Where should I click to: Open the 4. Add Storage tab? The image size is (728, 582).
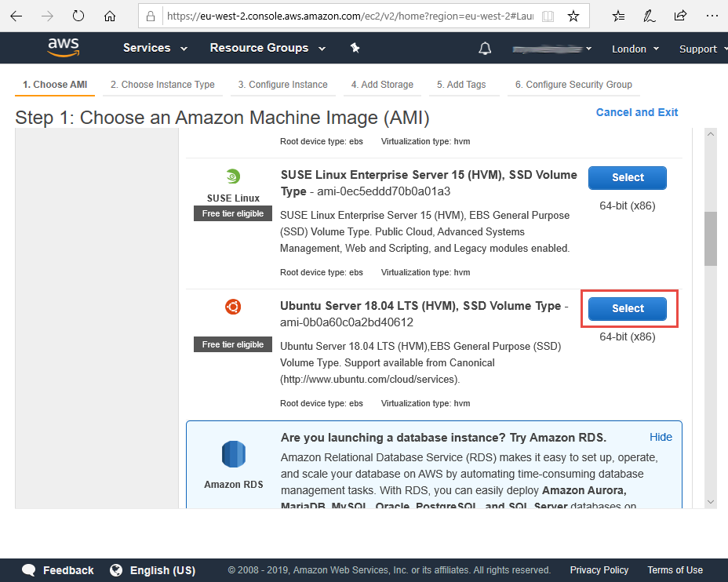click(382, 85)
